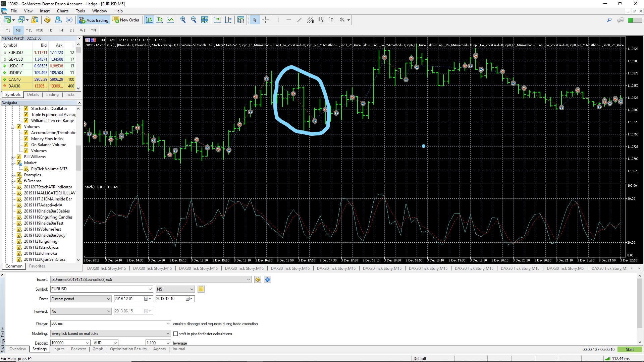Toggle chart shift from right border
The width and height of the screenshot is (644, 362).
[x=228, y=20]
